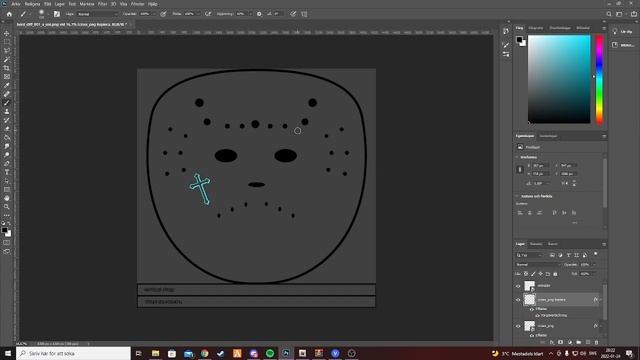This screenshot has height=360, width=640.
Task: Delete layer with trash icon
Action: [x=596, y=342]
